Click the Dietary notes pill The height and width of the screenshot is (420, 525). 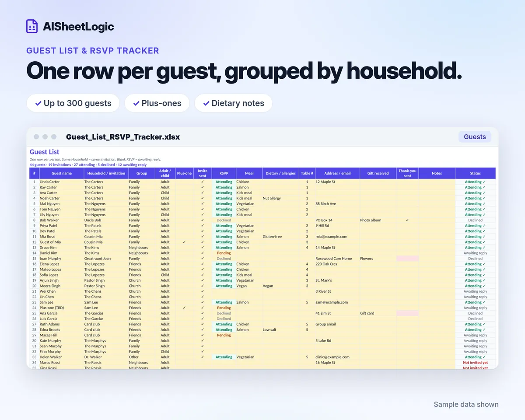233,103
